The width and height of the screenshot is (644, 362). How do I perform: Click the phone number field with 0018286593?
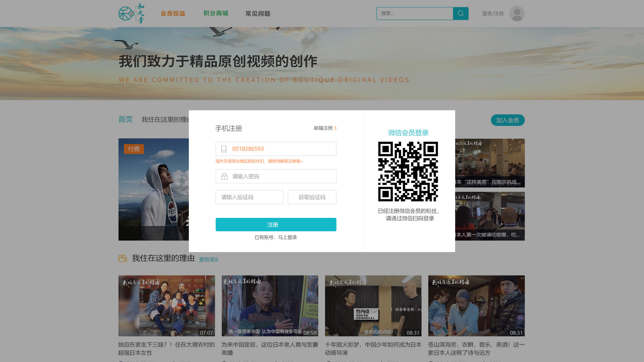(276, 149)
